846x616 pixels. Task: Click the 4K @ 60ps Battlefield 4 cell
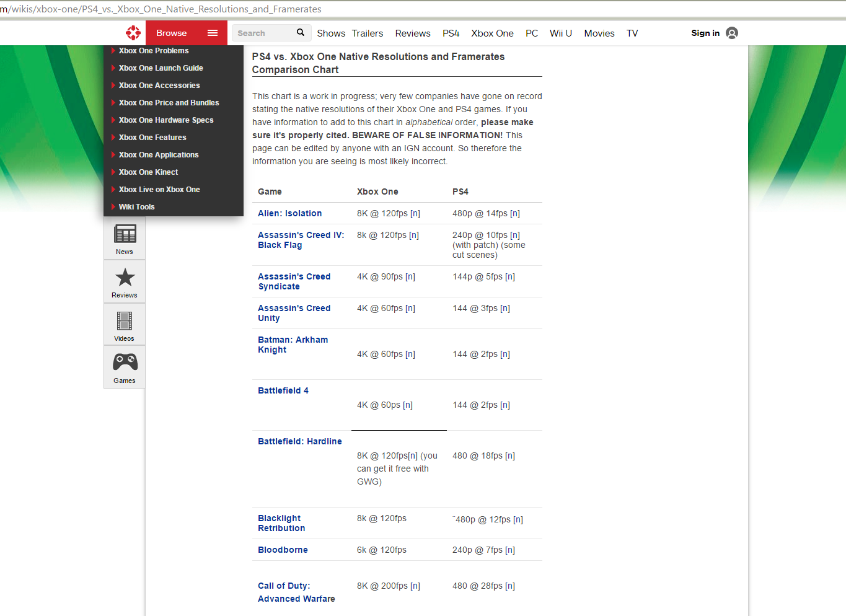385,405
